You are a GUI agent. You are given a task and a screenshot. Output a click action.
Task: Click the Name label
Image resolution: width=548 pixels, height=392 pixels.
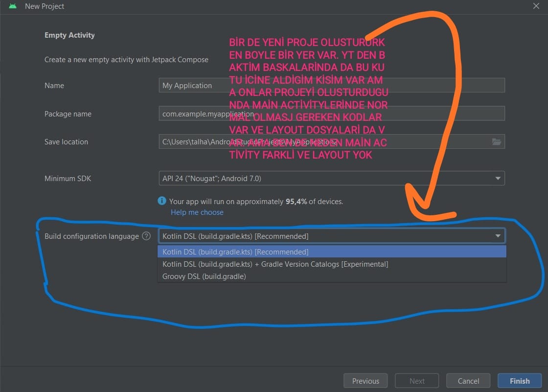(54, 85)
